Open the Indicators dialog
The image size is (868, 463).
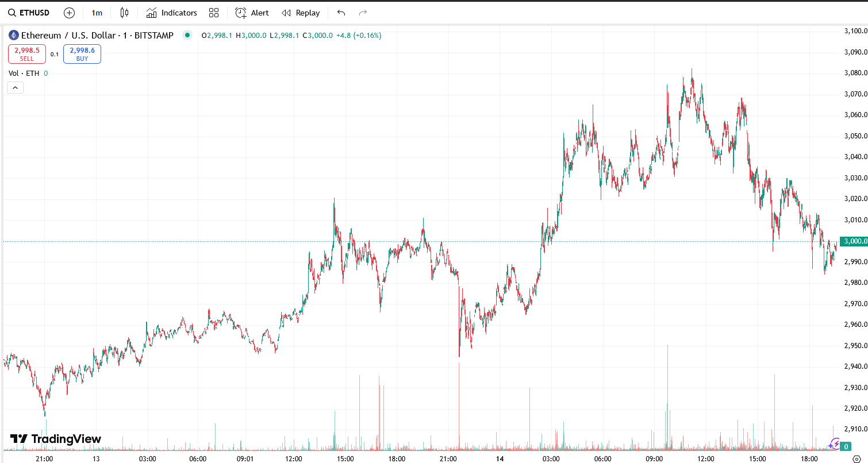171,13
